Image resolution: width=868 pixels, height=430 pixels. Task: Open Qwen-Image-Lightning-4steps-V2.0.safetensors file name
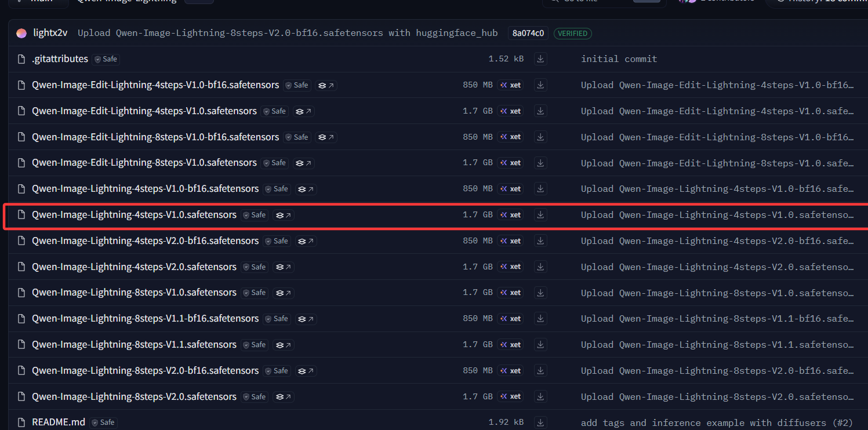(x=134, y=267)
